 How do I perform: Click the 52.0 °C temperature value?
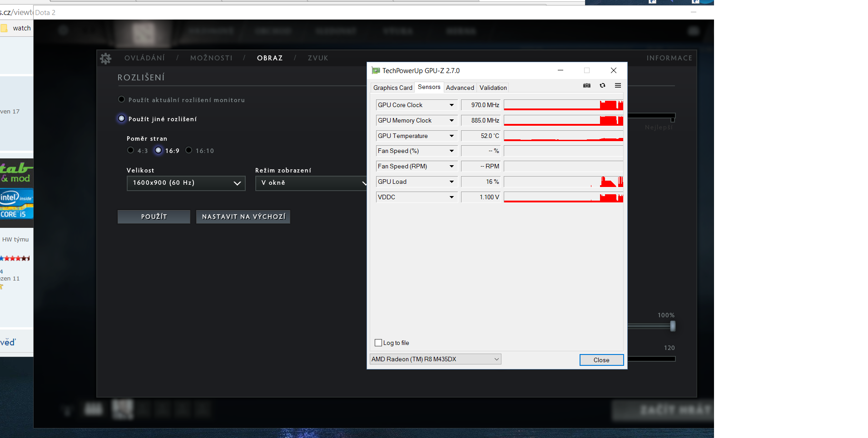(x=481, y=136)
